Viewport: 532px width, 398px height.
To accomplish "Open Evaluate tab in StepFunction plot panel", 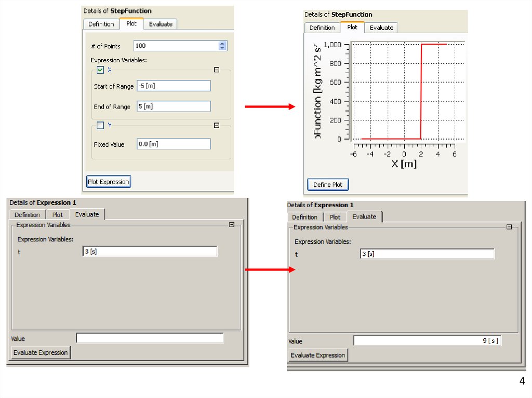I will (x=381, y=28).
